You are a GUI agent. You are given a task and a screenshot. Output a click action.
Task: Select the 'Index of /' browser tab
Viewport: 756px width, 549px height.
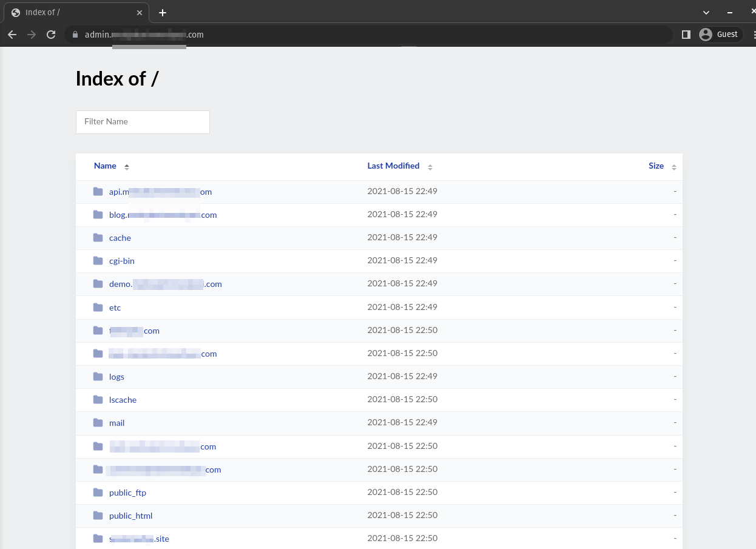pos(73,13)
